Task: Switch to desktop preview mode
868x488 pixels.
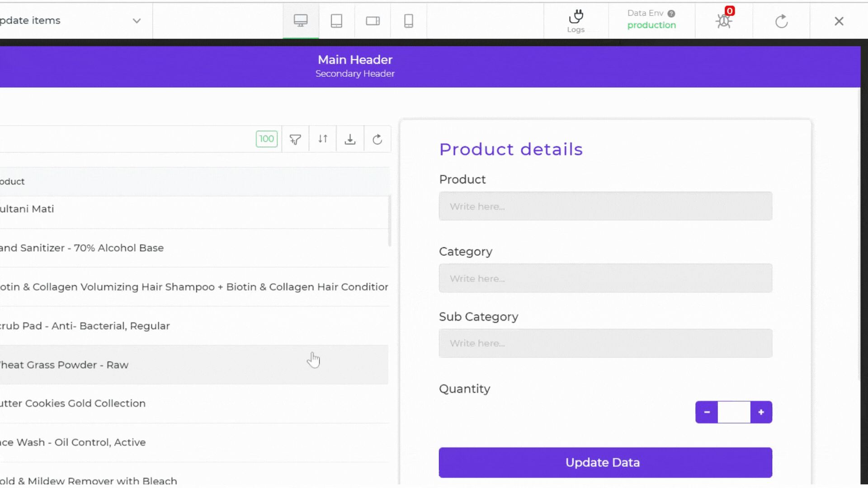Action: pyautogui.click(x=301, y=21)
